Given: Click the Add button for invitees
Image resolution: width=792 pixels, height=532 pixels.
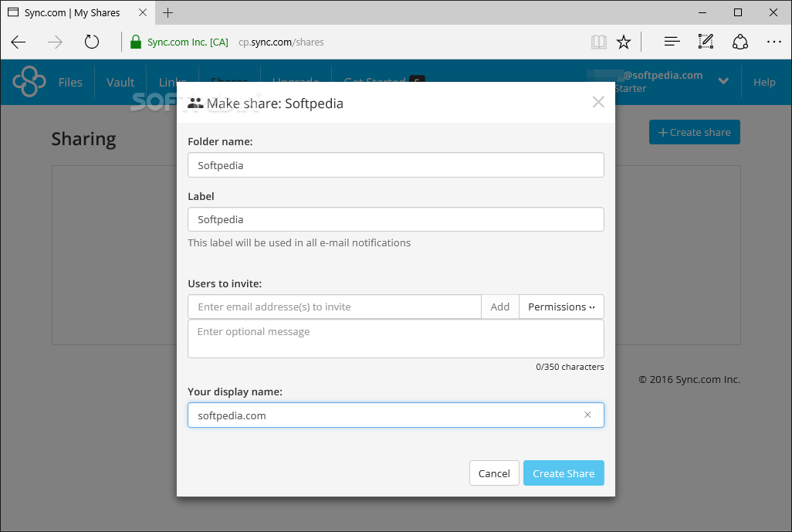Looking at the screenshot, I should click(x=500, y=307).
